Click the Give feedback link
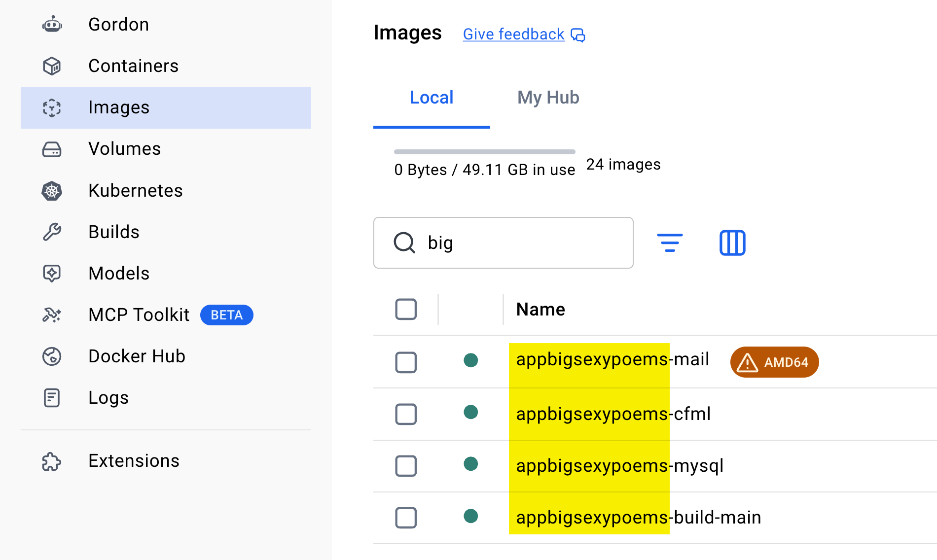The width and height of the screenshot is (937, 560). click(x=513, y=34)
